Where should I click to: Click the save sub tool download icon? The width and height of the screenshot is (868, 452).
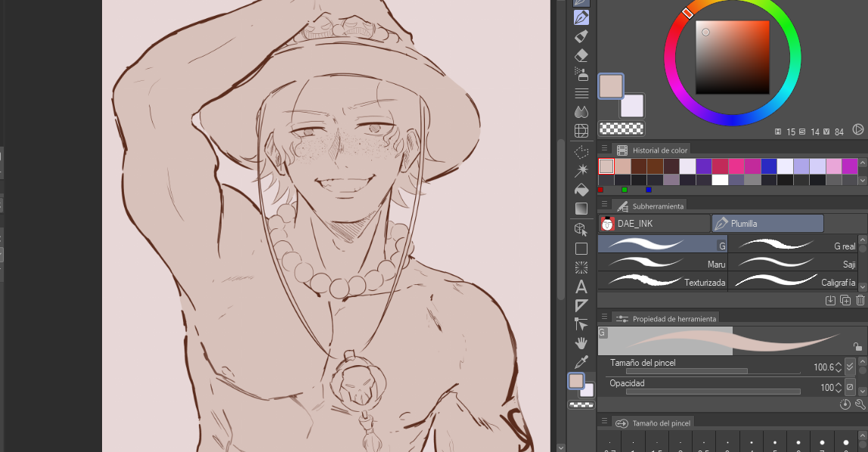click(x=829, y=300)
